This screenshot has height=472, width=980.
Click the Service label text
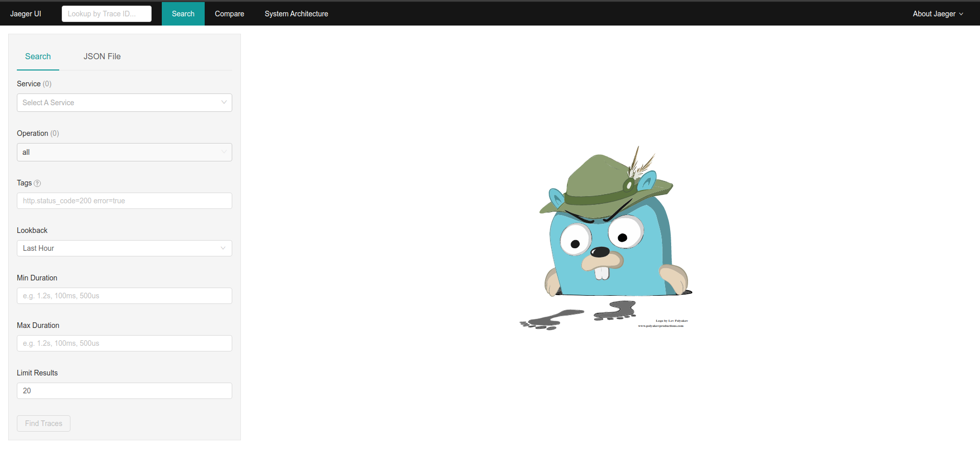[x=29, y=84]
